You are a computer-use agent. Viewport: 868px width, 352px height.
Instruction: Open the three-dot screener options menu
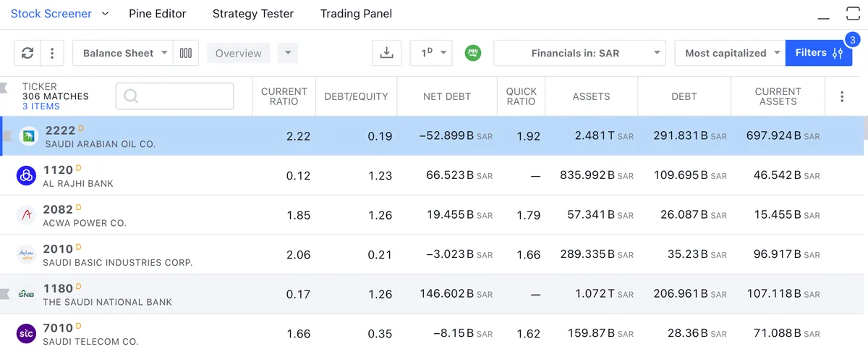click(52, 53)
